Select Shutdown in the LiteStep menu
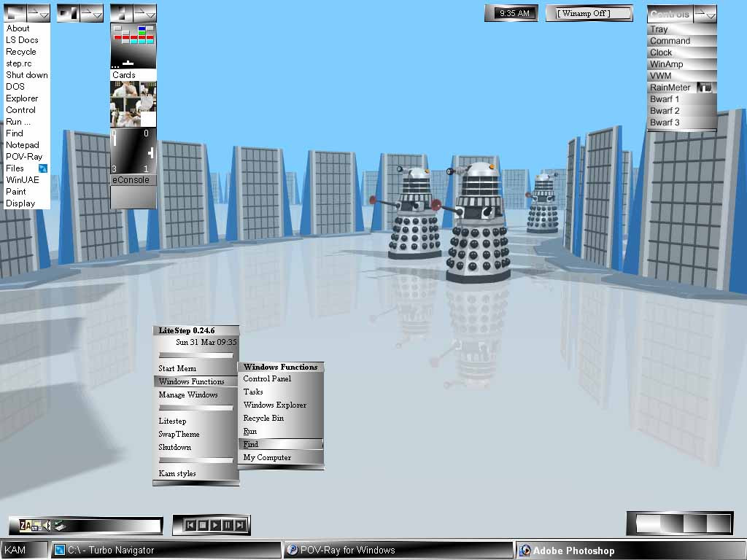This screenshot has width=747, height=560. pos(196,447)
